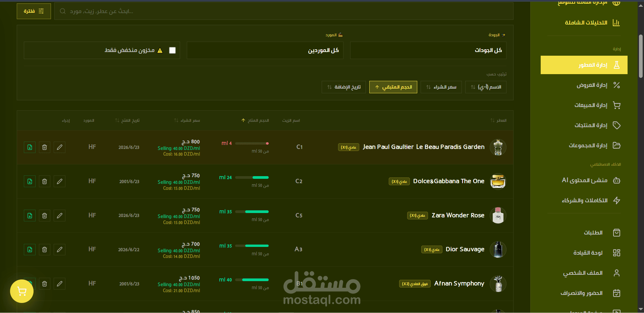
Task: Launch منشئ المحتوى AI content creator
Action: (584, 180)
